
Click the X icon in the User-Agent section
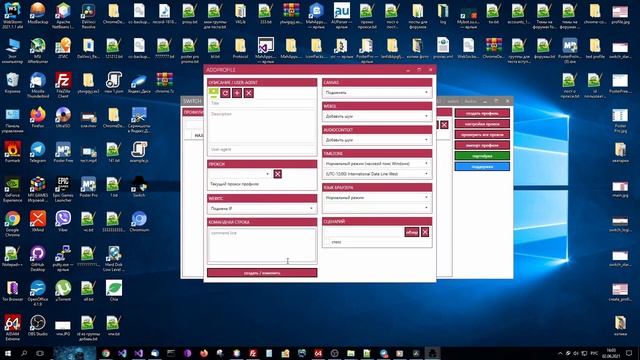pyautogui.click(x=249, y=93)
